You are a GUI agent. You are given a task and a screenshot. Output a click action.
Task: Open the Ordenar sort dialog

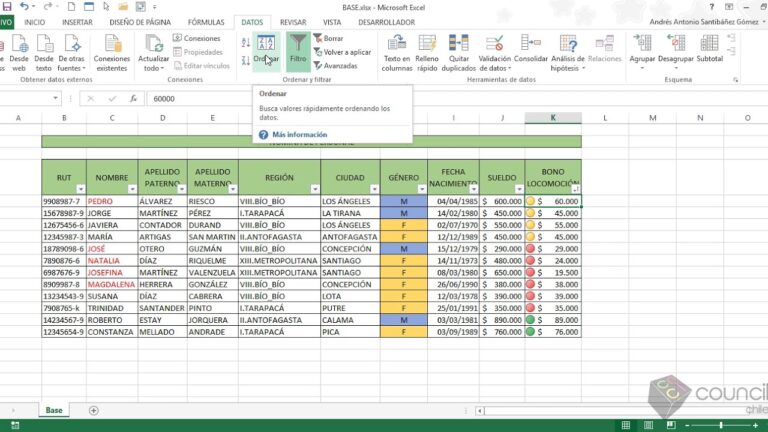pos(266,51)
